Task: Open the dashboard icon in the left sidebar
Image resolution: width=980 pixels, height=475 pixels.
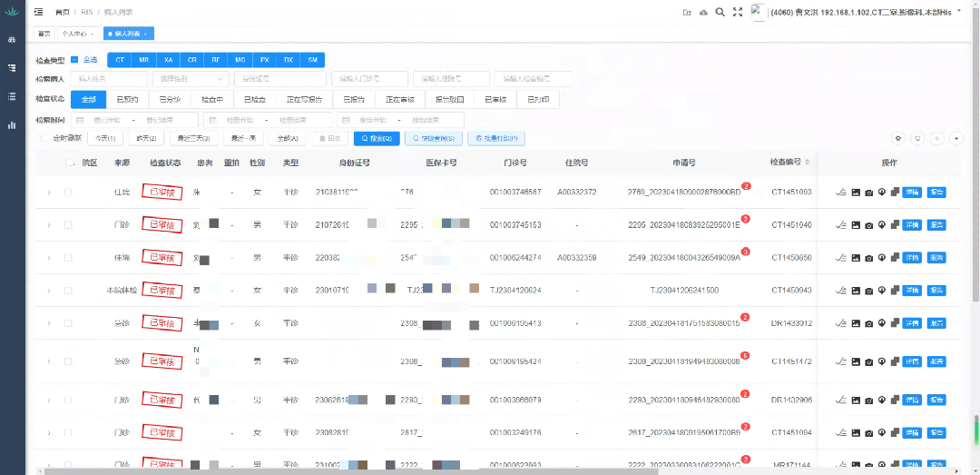Action: (x=12, y=39)
